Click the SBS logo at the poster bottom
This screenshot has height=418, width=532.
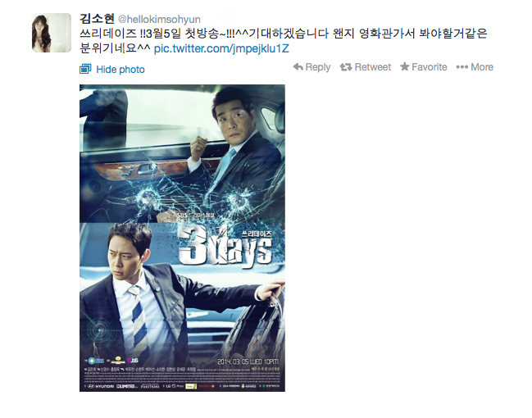[x=97, y=361]
